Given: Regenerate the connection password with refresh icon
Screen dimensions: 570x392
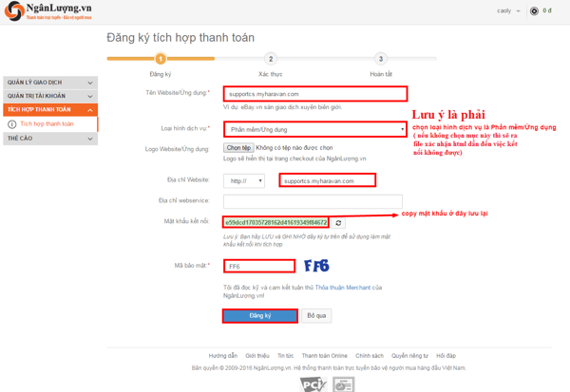Looking at the screenshot, I should [338, 223].
